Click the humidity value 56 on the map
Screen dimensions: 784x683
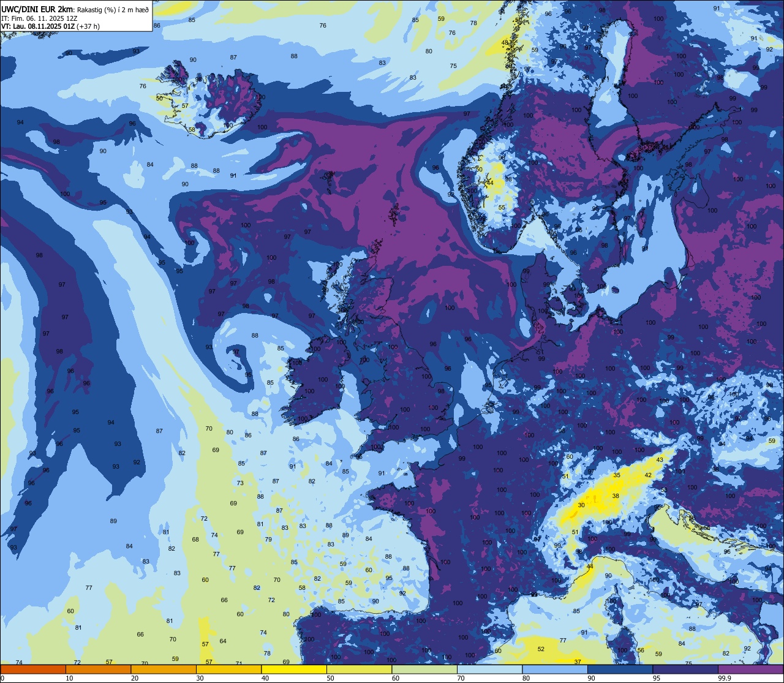point(641,650)
